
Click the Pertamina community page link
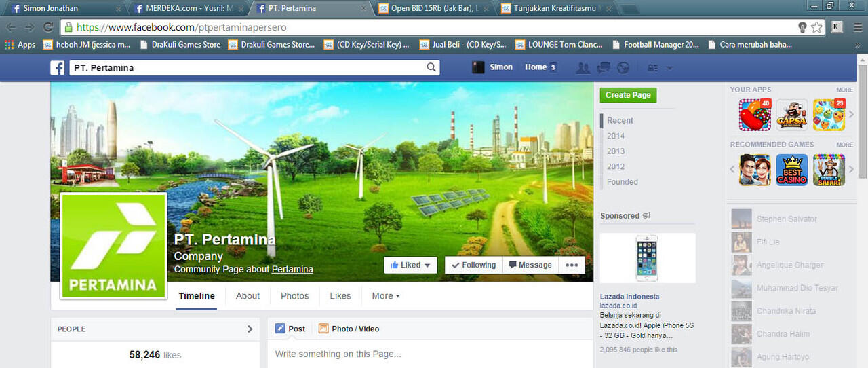[292, 269]
